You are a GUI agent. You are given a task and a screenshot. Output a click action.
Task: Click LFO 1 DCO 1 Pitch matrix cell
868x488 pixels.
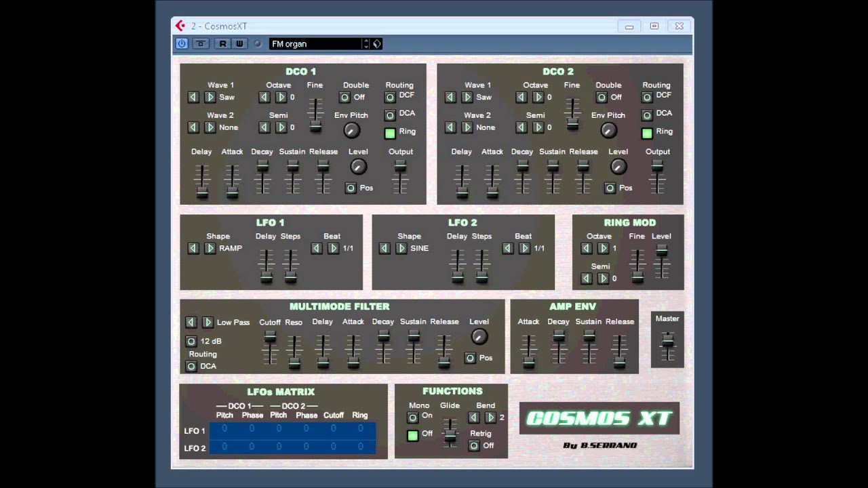(x=224, y=429)
